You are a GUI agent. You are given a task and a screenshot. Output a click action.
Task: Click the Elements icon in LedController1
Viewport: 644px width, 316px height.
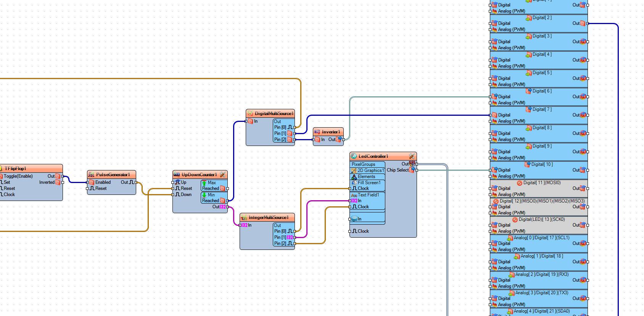click(x=354, y=177)
